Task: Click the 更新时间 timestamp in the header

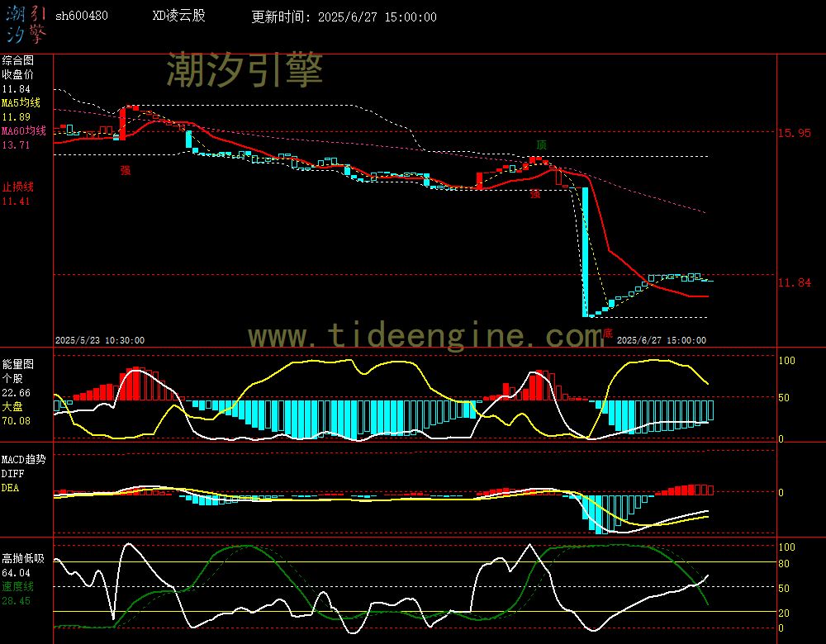Action: point(344,17)
